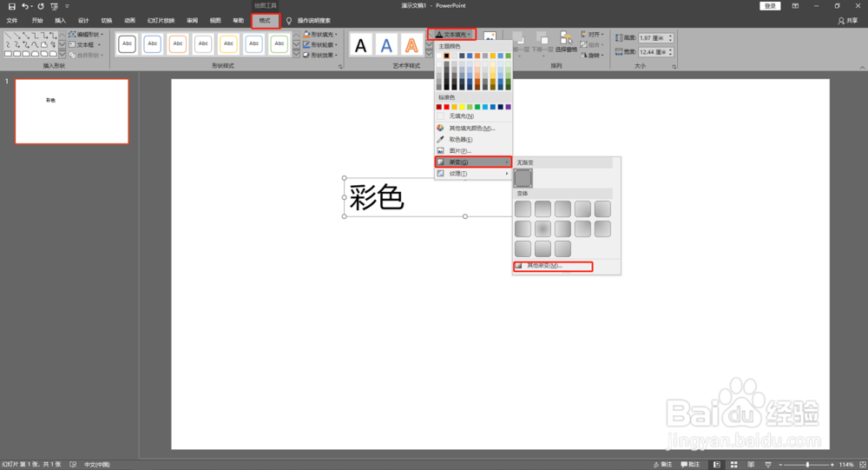868x470 pixels.
Task: Pick the standard red color swatch
Action: [x=447, y=107]
